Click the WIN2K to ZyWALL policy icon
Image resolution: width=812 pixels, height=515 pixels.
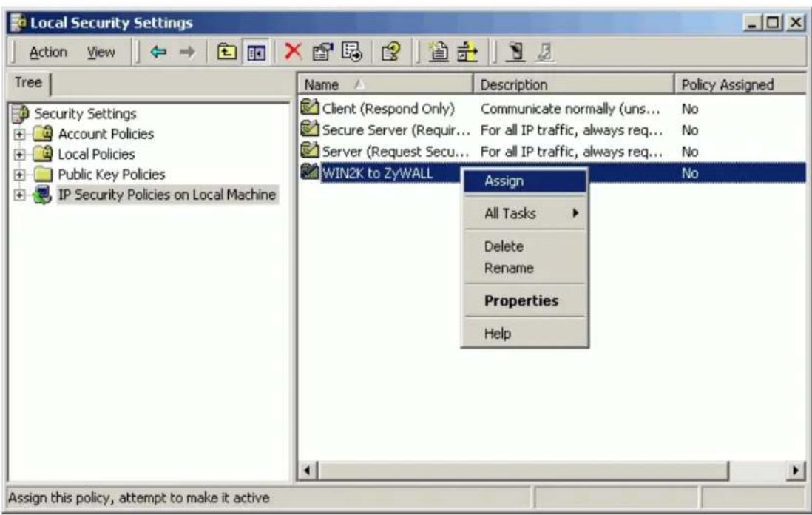pos(310,172)
